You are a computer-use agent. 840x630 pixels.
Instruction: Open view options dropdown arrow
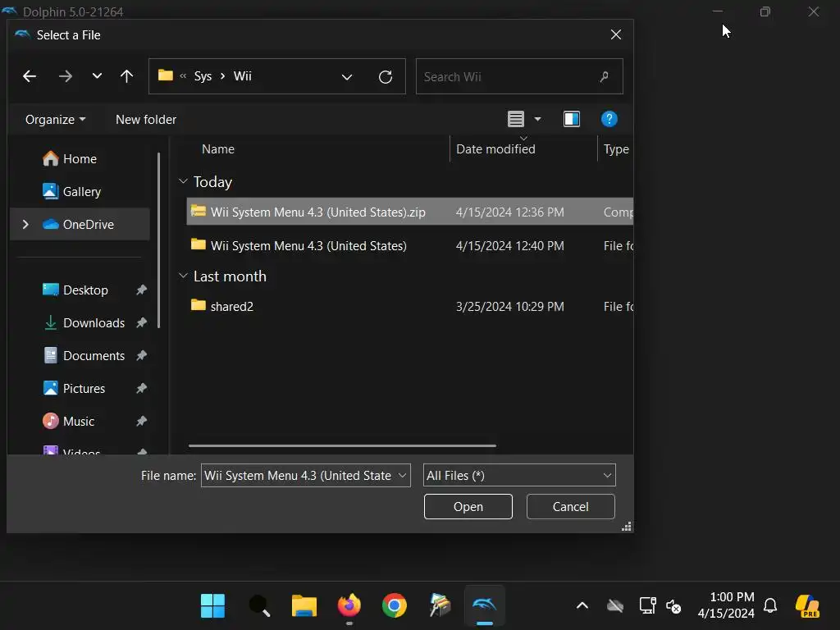click(x=537, y=119)
